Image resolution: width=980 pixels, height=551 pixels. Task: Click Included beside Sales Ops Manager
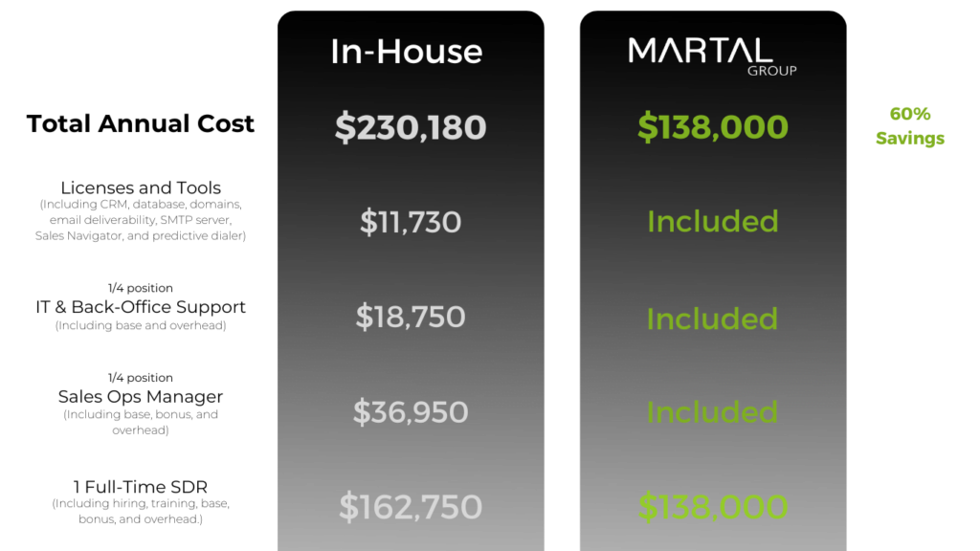click(x=712, y=412)
